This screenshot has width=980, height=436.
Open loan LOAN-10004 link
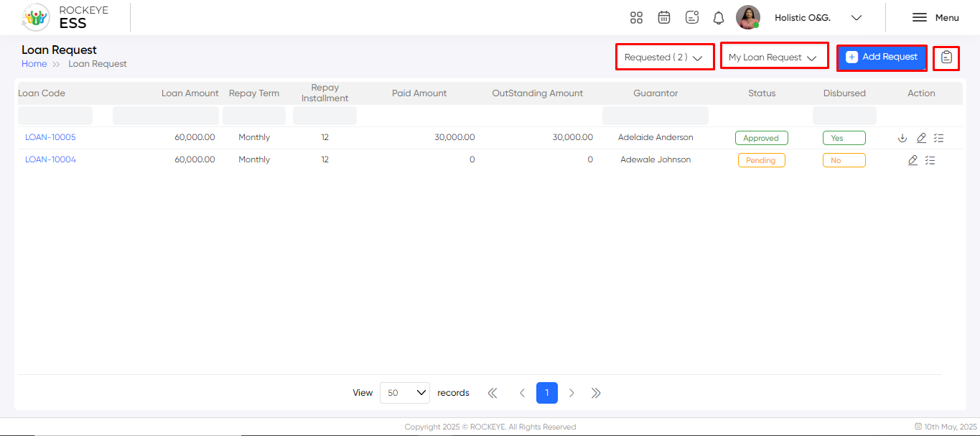tap(50, 159)
